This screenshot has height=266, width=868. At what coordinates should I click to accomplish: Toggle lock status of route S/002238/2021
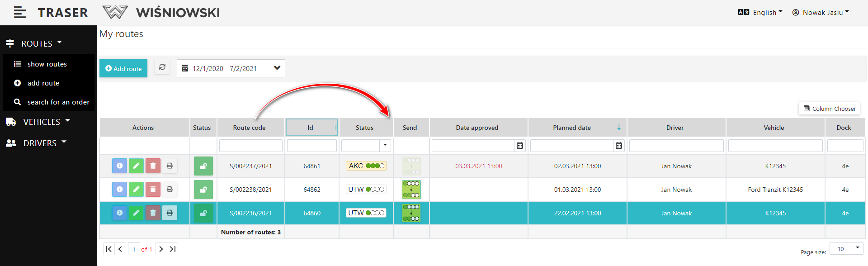tap(203, 190)
